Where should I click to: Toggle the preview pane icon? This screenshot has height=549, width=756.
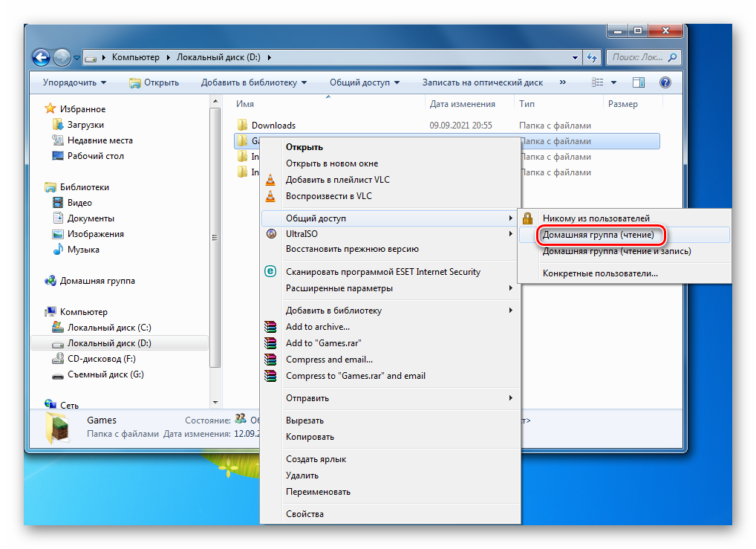pos(639,82)
